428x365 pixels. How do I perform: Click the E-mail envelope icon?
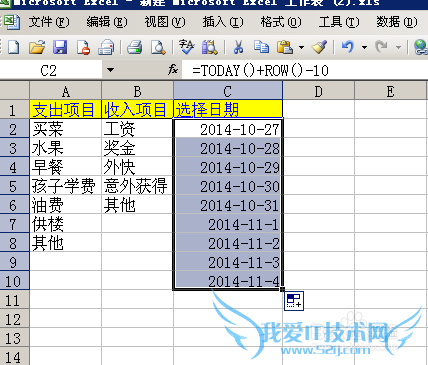[106, 47]
